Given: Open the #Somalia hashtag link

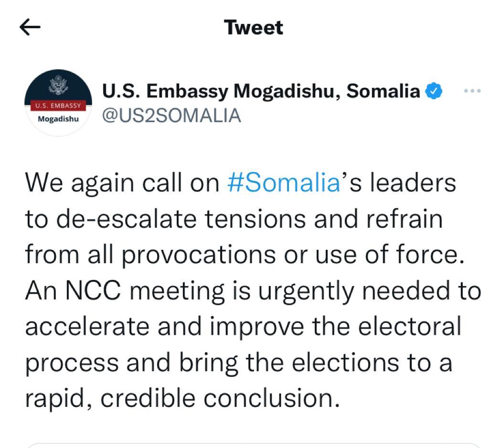Looking at the screenshot, I should point(284,183).
